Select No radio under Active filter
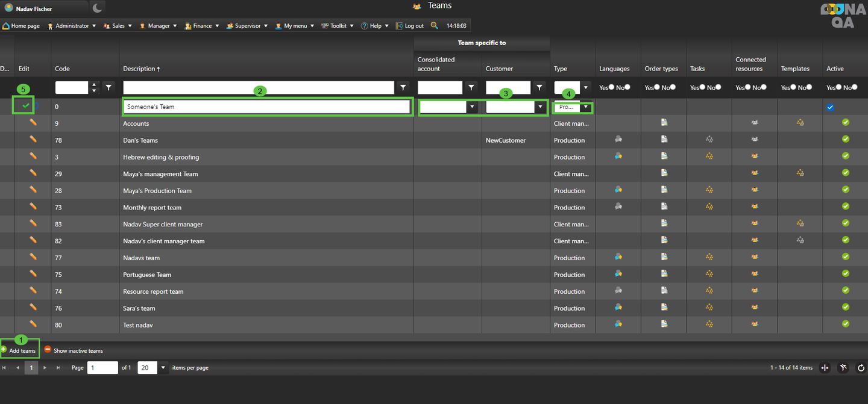This screenshot has height=404, width=868. click(854, 87)
